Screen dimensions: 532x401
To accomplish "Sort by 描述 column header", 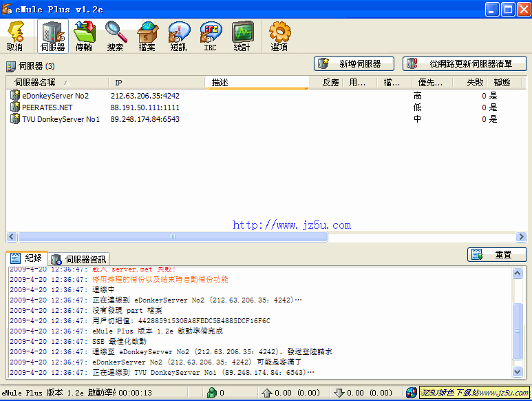I will tap(257, 83).
